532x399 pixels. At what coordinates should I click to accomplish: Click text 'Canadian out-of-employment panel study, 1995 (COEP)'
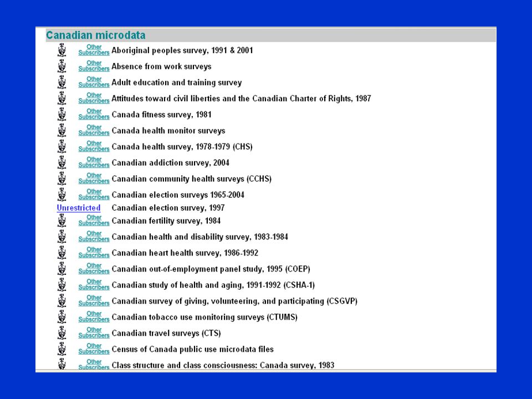click(211, 269)
